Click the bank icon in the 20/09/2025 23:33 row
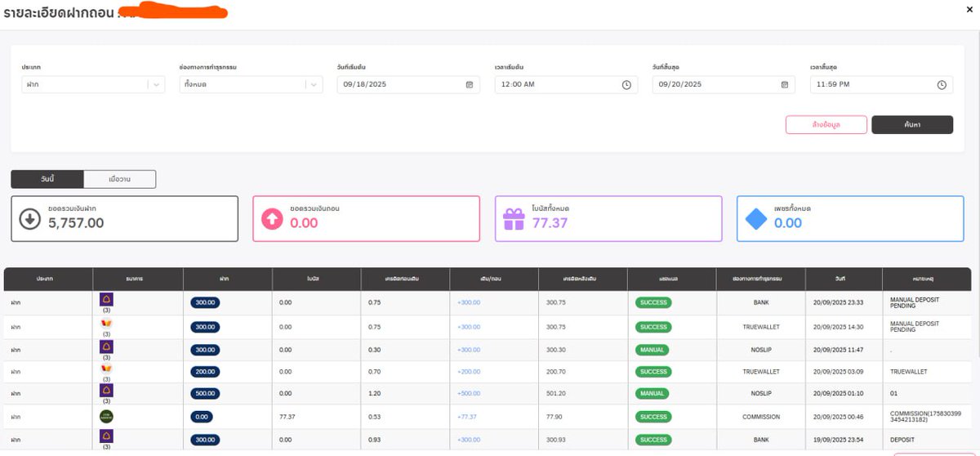 pyautogui.click(x=106, y=300)
